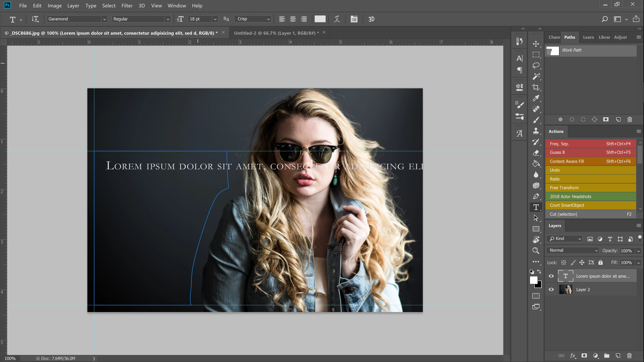
Task: Hide the Lorem ipsum text layer
Action: [551, 276]
